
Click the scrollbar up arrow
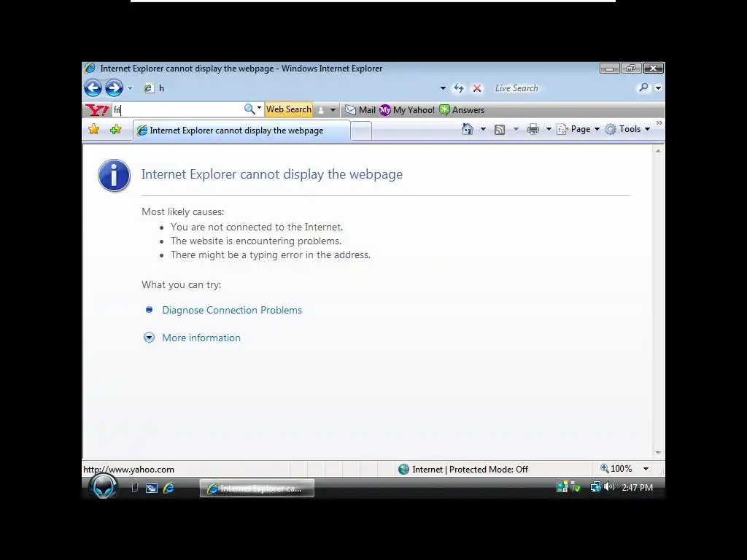[x=658, y=151]
